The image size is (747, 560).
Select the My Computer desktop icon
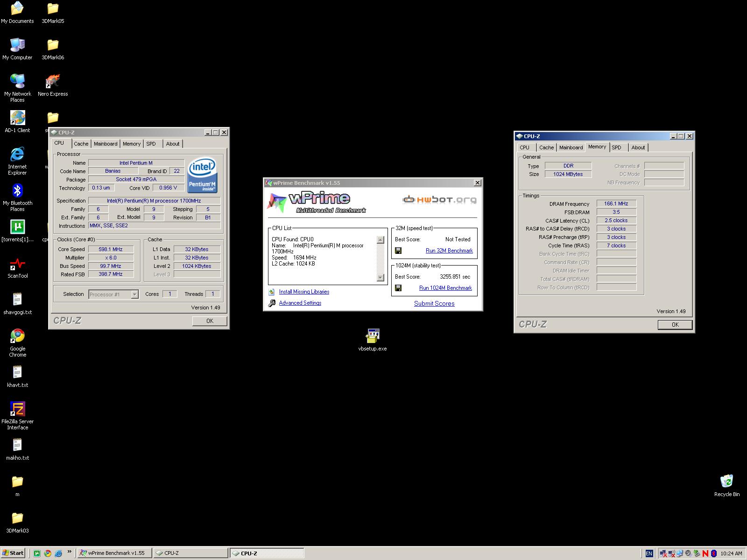(17, 49)
